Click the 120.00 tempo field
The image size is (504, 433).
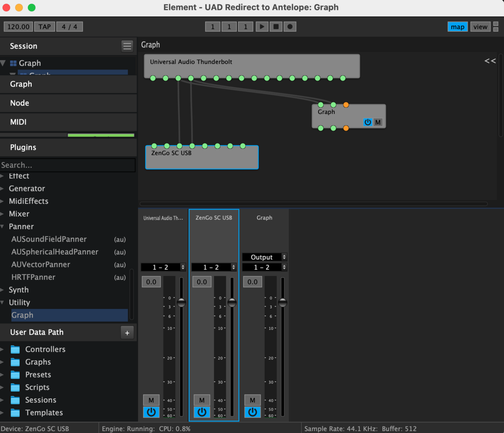[x=18, y=27]
